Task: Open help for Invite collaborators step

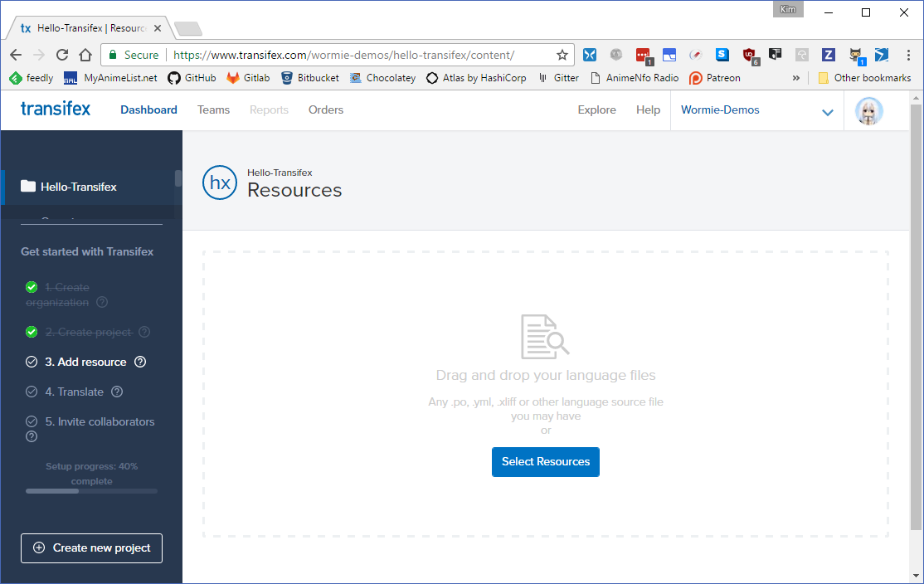Action: coord(32,436)
